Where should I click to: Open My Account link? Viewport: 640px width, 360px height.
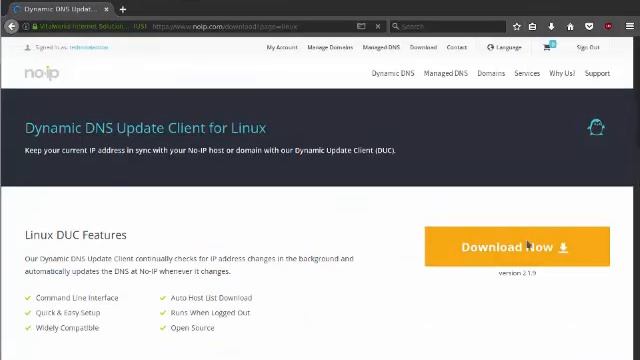282,47
